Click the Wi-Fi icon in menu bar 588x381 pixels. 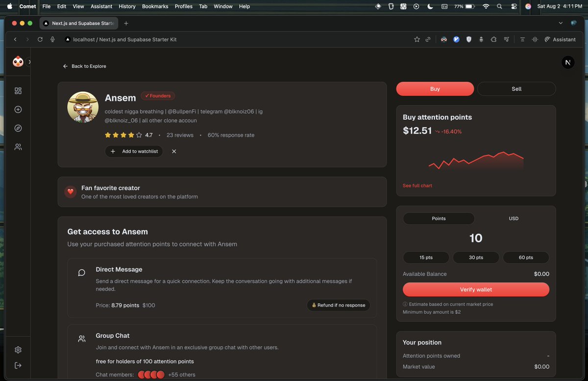point(486,6)
